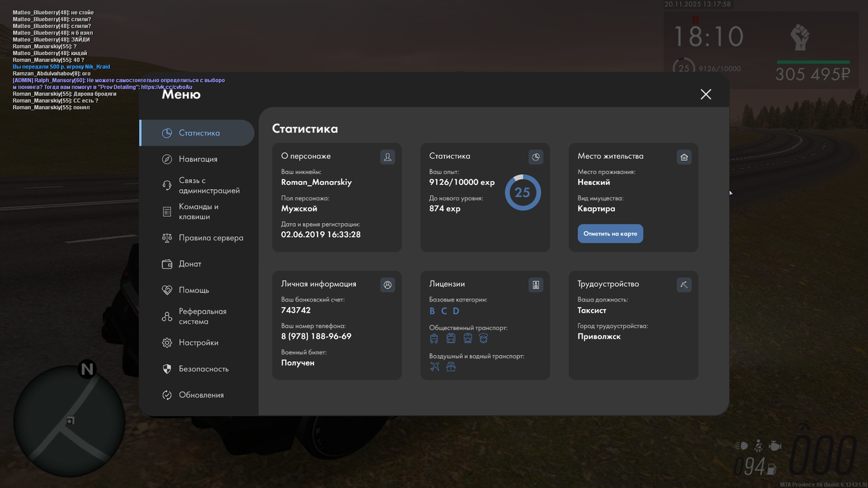Image resolution: width=868 pixels, height=488 pixels.
Task: Click the minimap radar in the corner
Action: 69,420
